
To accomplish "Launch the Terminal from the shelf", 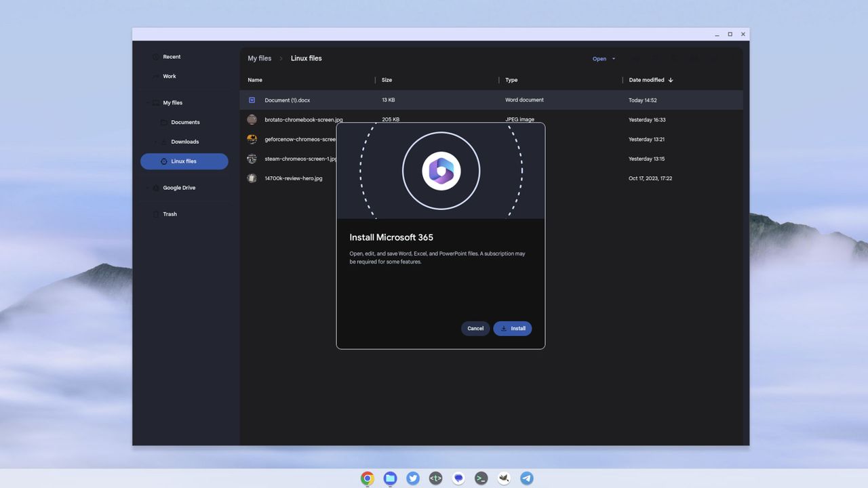I will tap(481, 479).
